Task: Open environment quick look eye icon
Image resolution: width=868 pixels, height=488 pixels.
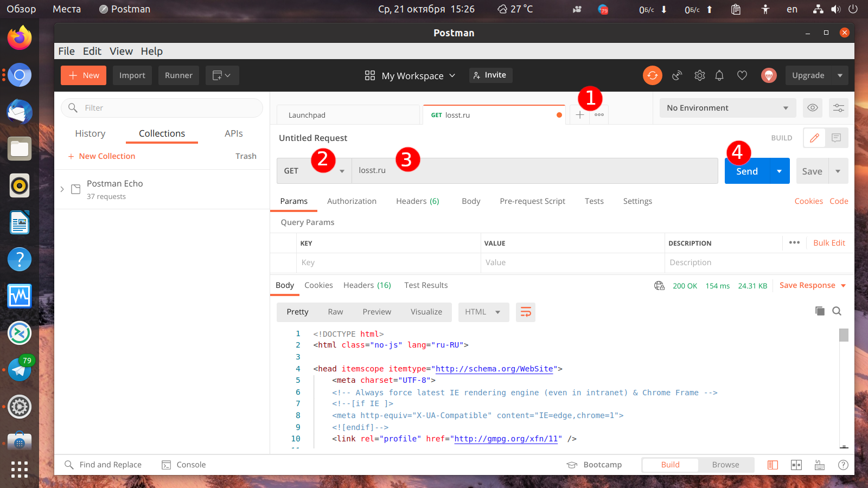Action: [x=813, y=108]
